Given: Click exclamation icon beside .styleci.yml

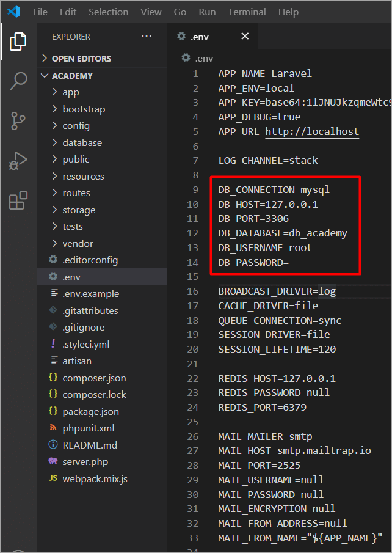Looking at the screenshot, I should [53, 344].
